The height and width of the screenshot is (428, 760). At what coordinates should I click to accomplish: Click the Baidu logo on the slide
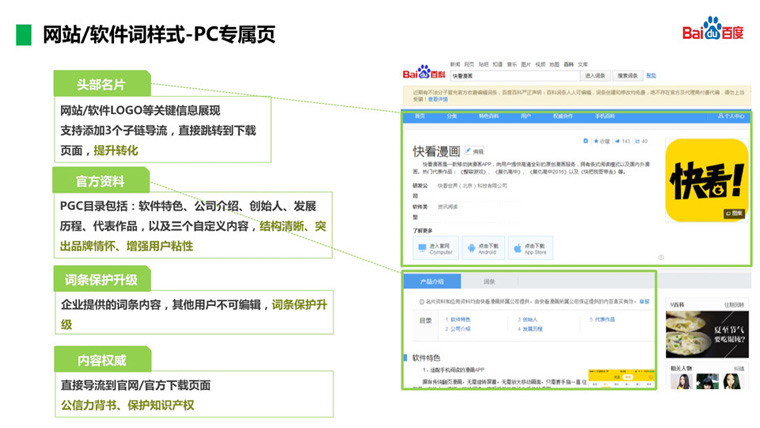(x=712, y=29)
